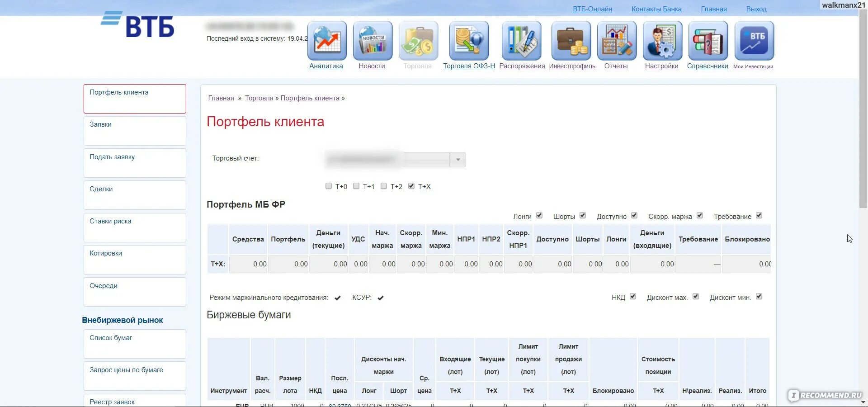The width and height of the screenshot is (868, 407).
Task: Open Очереди in the sidebar
Action: click(x=135, y=292)
